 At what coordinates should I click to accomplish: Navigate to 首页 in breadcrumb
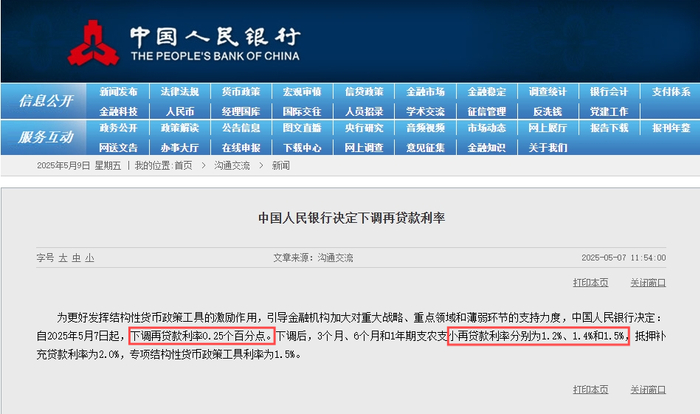point(183,166)
